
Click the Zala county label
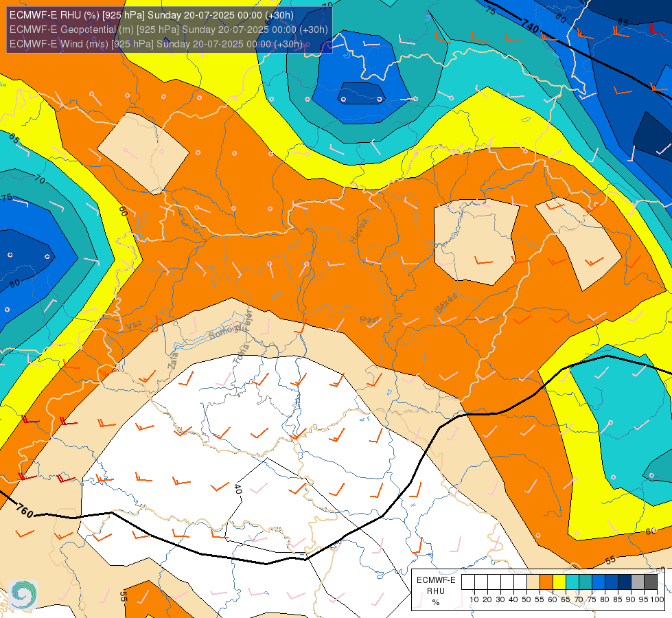click(x=173, y=360)
